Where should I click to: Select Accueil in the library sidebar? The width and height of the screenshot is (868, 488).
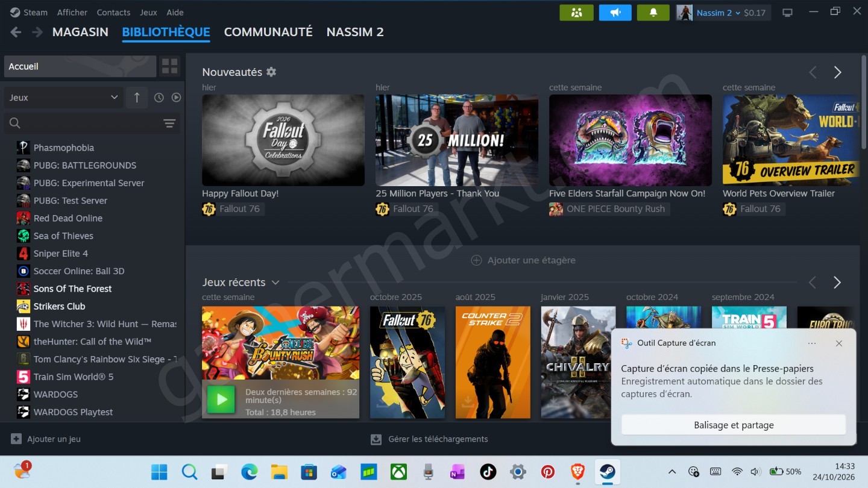tap(80, 66)
